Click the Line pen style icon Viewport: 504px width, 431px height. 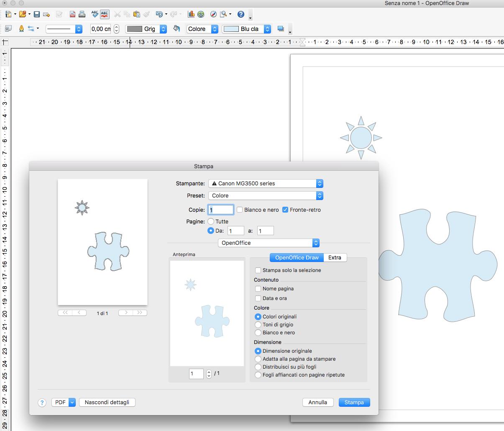click(x=21, y=29)
